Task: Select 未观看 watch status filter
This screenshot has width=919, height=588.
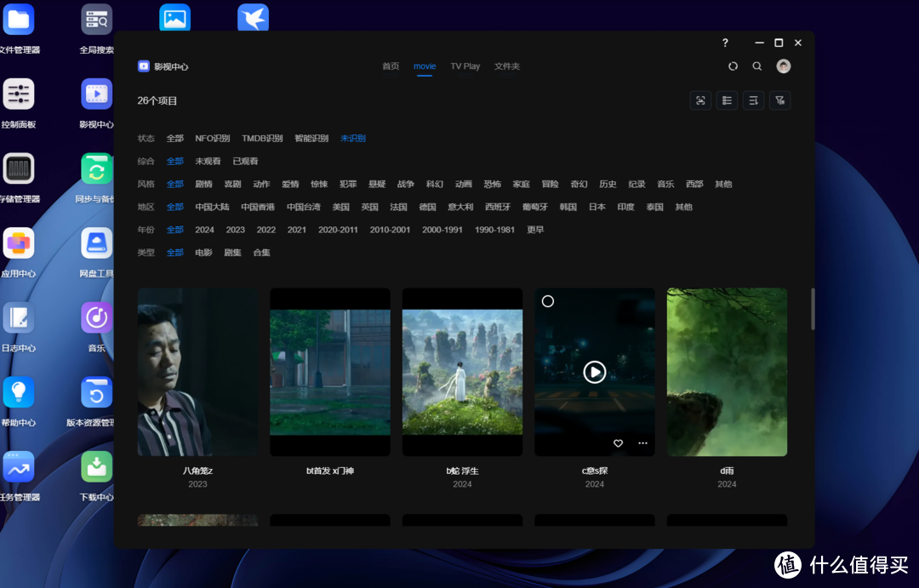Action: (208, 161)
